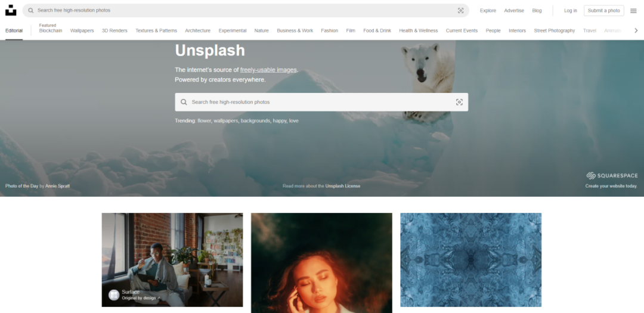Open visual search in the top search bar

[x=460, y=11]
